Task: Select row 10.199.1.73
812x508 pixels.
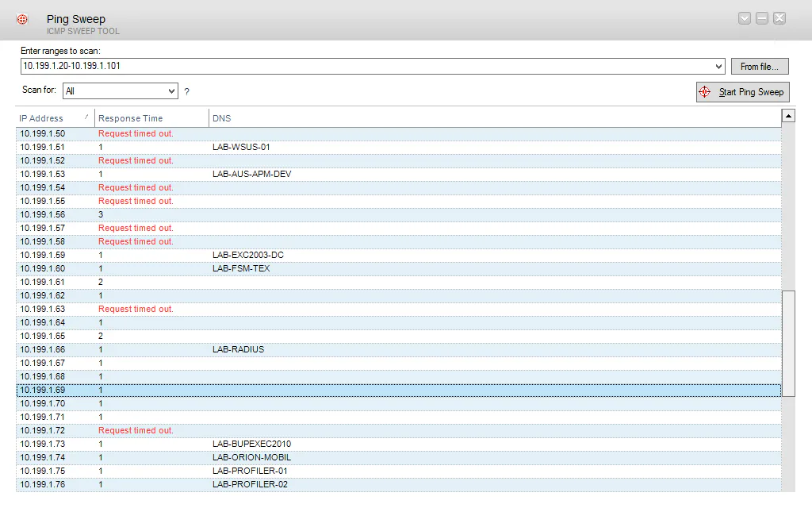Action: [x=398, y=444]
